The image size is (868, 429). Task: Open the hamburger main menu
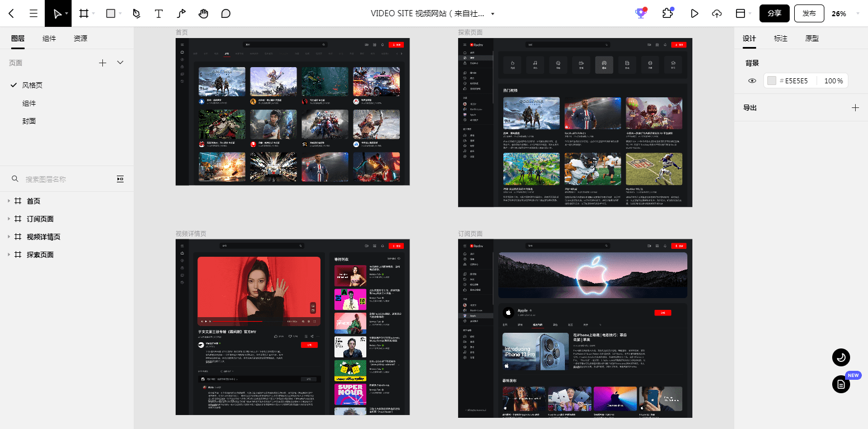tap(34, 13)
